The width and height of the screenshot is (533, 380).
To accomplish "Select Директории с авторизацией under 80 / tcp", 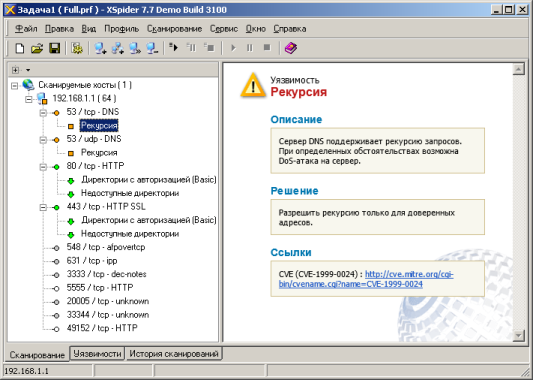I will tap(149, 180).
